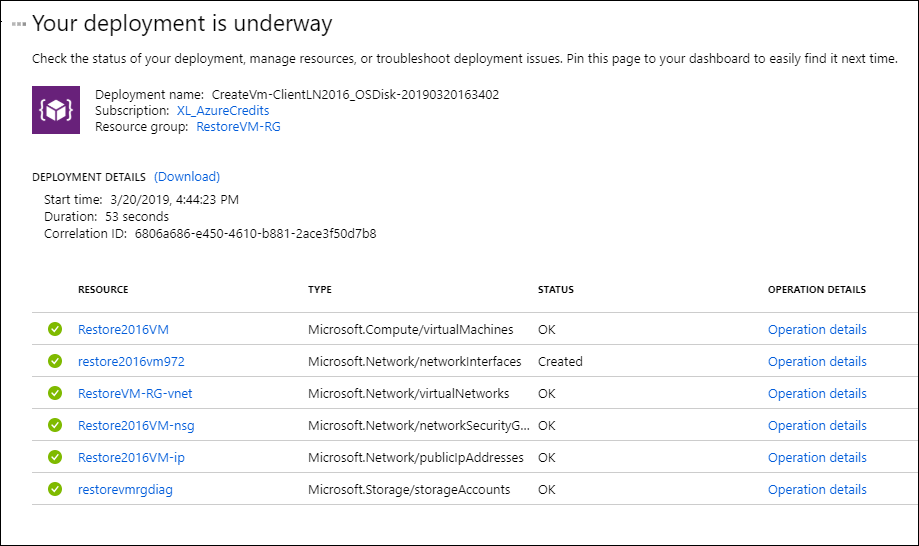Click the green check icon beside restore2016vm972
Viewport: 919px width, 546px height.
[x=55, y=361]
